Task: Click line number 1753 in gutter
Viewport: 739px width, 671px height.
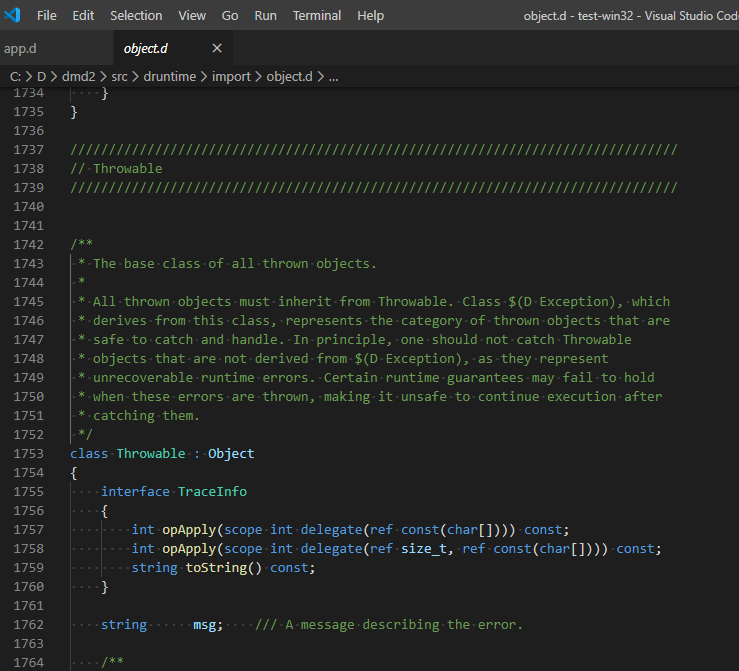Action: [29, 454]
